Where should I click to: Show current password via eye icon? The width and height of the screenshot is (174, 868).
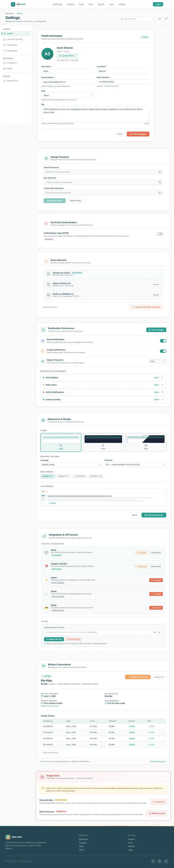point(160,172)
